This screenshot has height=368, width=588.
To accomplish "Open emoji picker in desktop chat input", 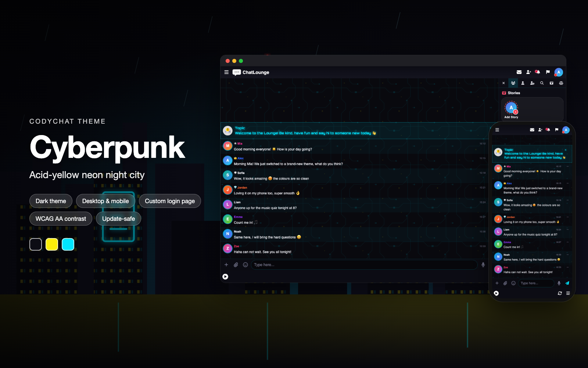I will tap(245, 265).
